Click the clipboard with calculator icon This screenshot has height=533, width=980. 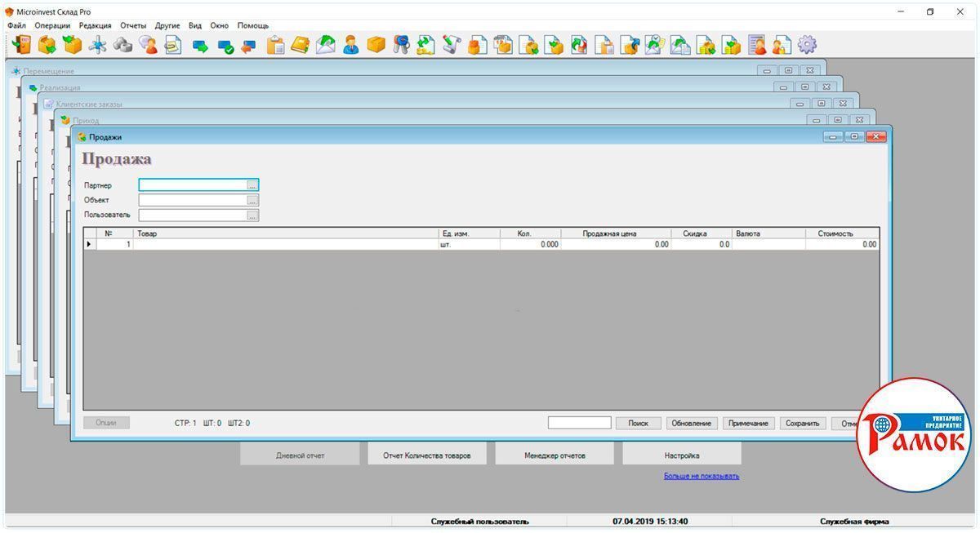point(276,45)
